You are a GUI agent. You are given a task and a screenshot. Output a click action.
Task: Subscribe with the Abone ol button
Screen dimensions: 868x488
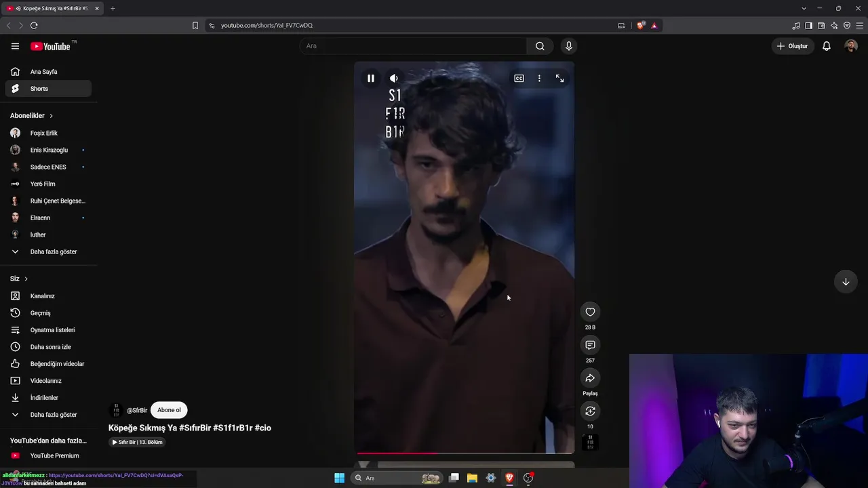pos(169,410)
